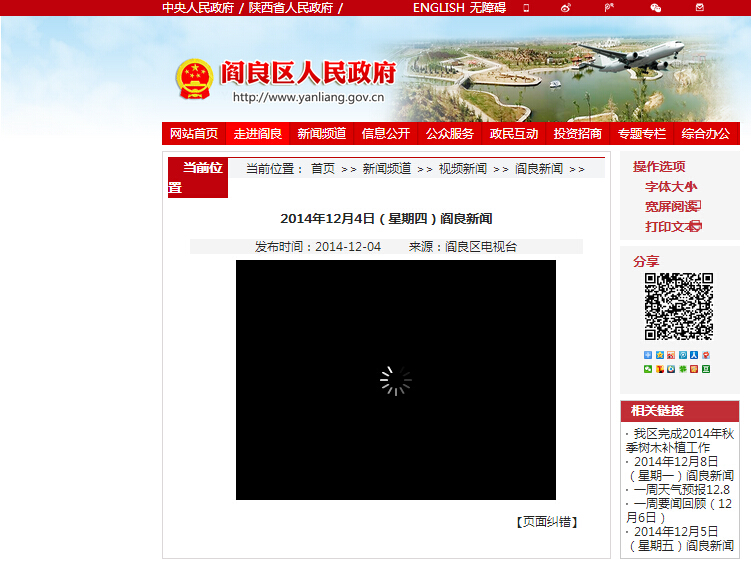The image size is (751, 564).
Task: Print the article with 打印文本
Action: pyautogui.click(x=672, y=226)
